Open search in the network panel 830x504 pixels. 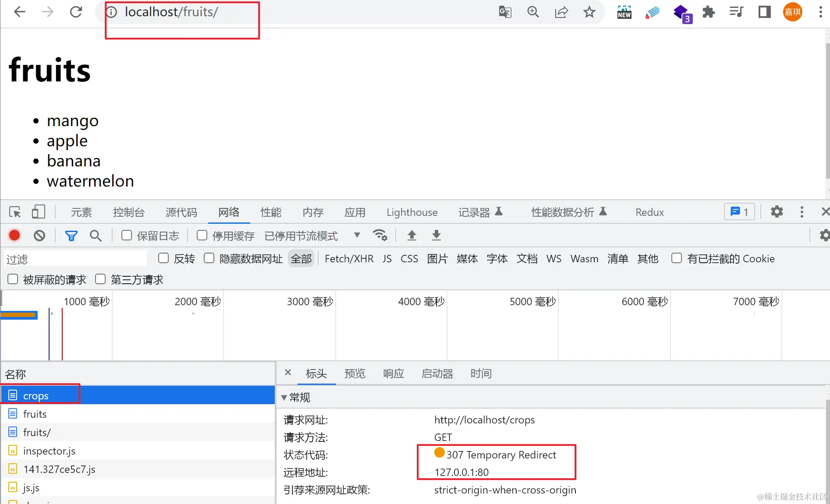(96, 236)
